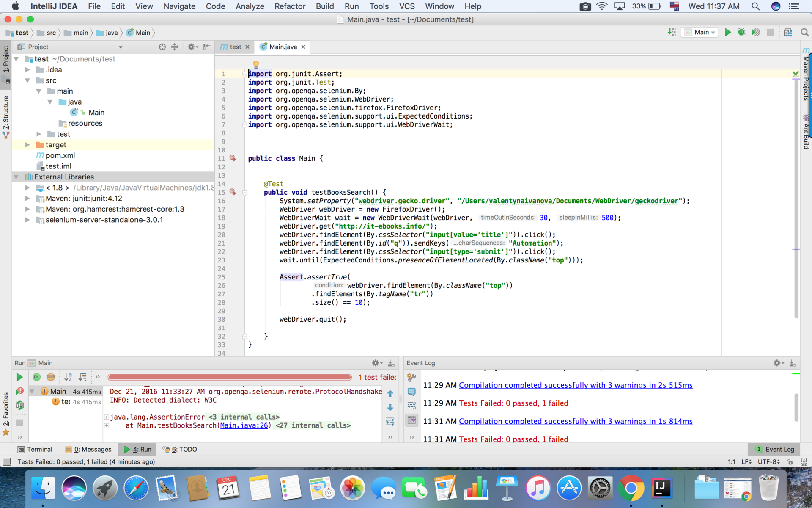Expand Maven junit:junit:4.12 library

click(27, 199)
